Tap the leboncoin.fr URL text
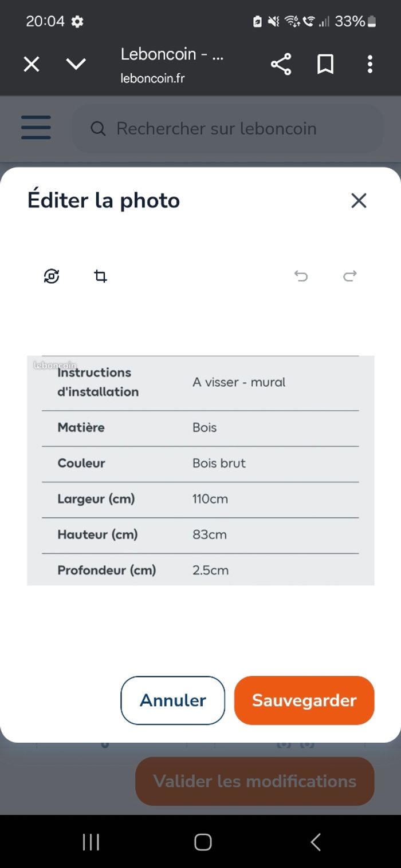This screenshot has width=401, height=868. 152,78
